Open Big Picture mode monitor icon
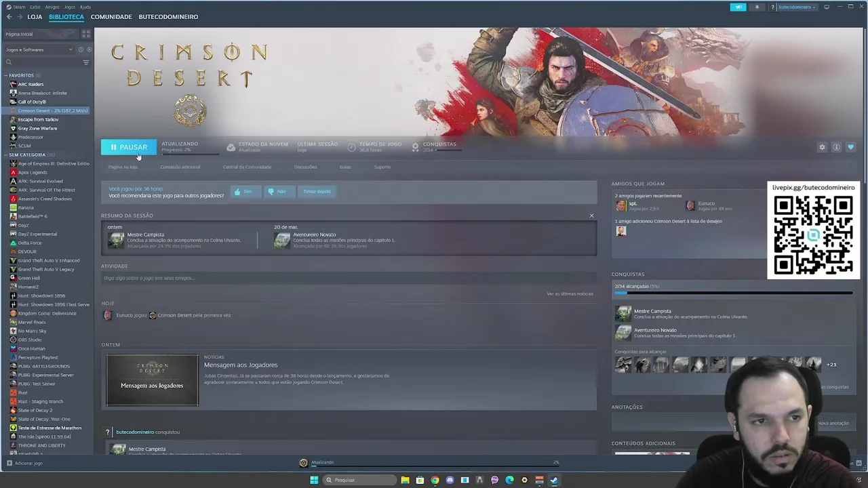The height and width of the screenshot is (488, 868). [x=827, y=7]
